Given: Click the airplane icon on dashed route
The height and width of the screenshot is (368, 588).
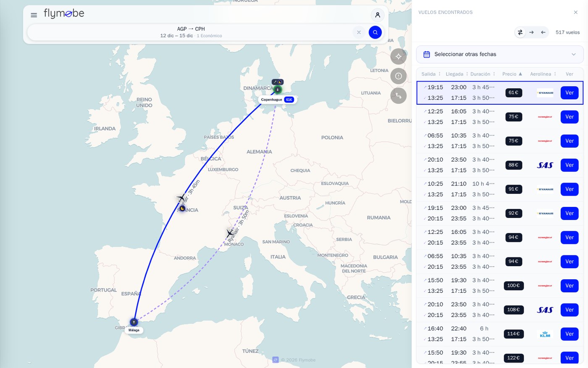Looking at the screenshot, I should [230, 233].
